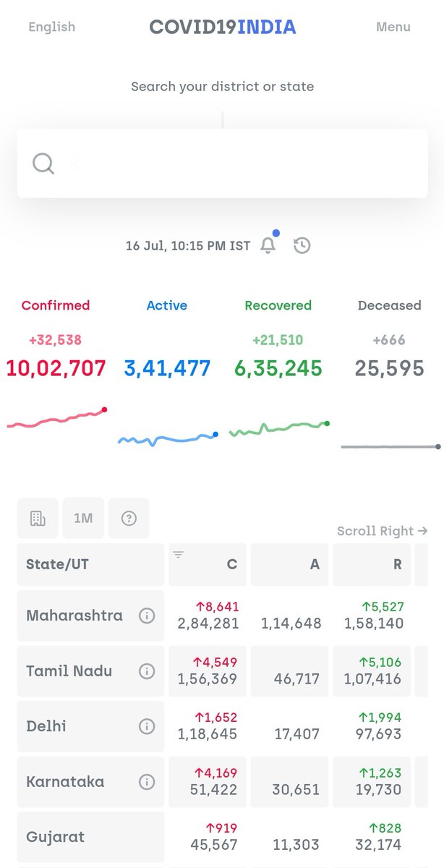The image size is (444, 868).
Task: Click Maharashtra confirmed 2,84,281
Action: (x=208, y=623)
